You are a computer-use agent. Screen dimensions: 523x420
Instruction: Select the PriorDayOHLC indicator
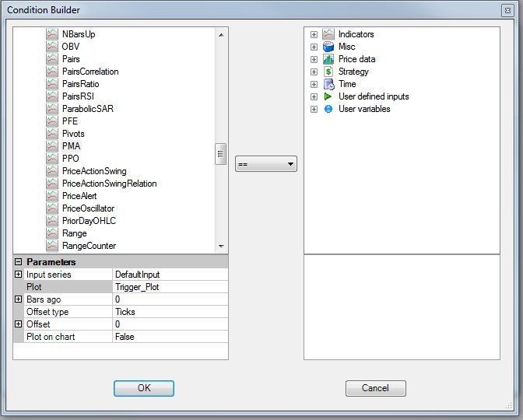pos(89,221)
